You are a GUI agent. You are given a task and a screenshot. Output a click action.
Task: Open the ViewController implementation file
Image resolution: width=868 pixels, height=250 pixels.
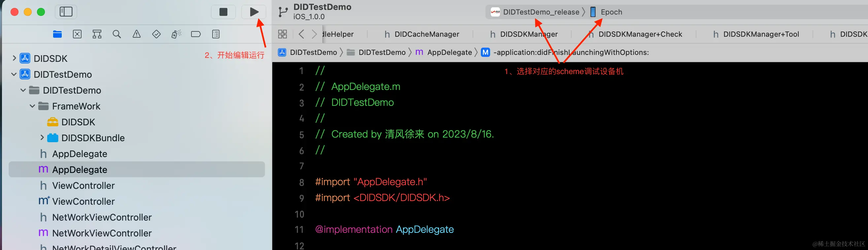click(x=136, y=201)
